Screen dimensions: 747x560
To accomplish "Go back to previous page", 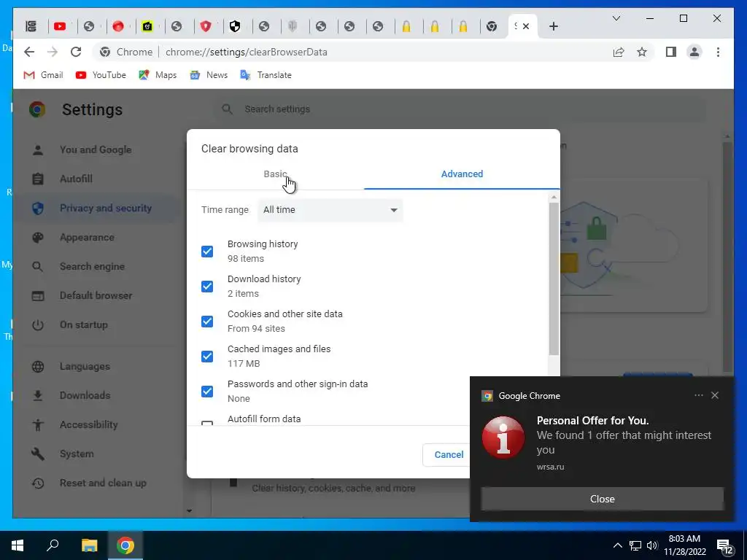I will coord(29,52).
